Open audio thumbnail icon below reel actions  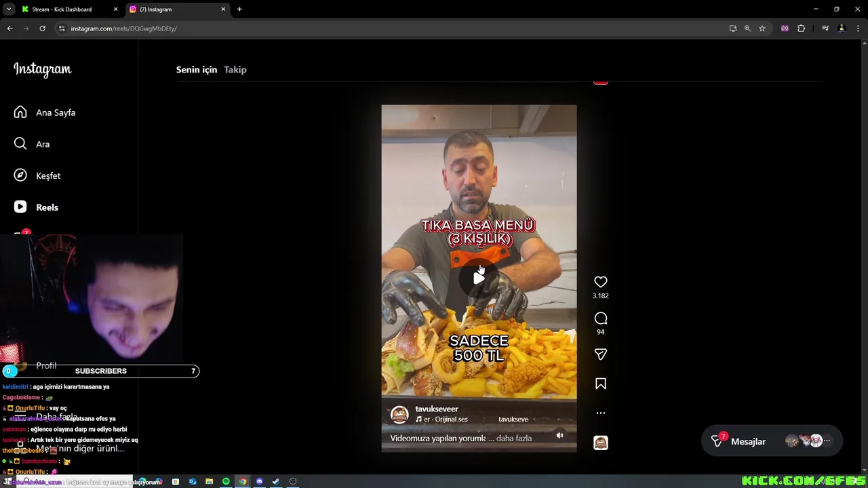click(600, 443)
